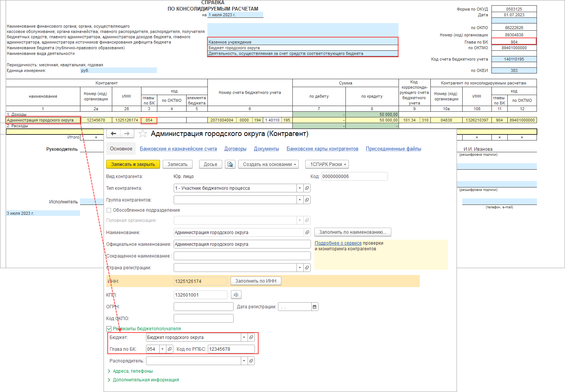Click the Досье button

coord(210,164)
